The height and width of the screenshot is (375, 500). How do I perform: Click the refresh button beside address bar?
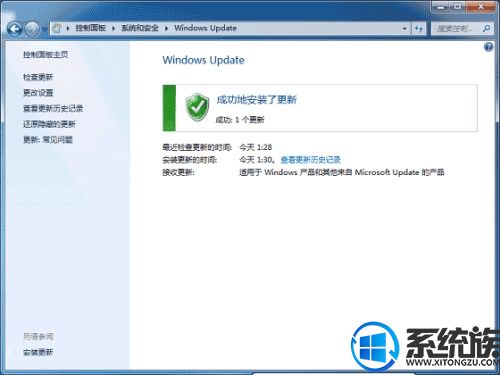(x=419, y=29)
